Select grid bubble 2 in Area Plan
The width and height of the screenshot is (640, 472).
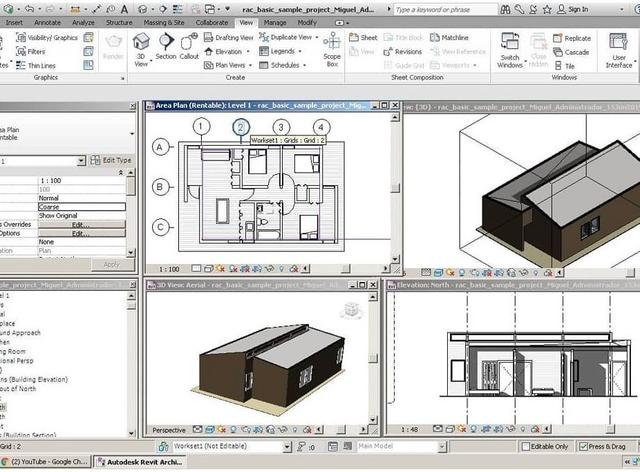(x=241, y=128)
